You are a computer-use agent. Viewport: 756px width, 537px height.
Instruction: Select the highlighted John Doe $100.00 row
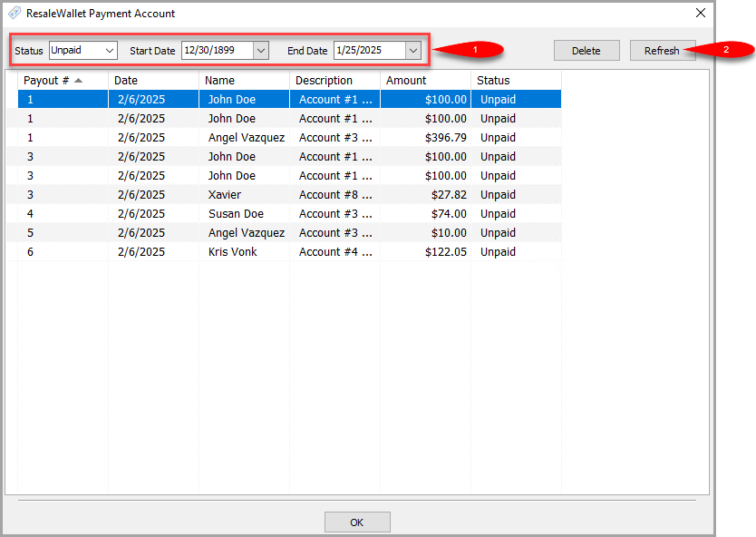pyautogui.click(x=289, y=100)
